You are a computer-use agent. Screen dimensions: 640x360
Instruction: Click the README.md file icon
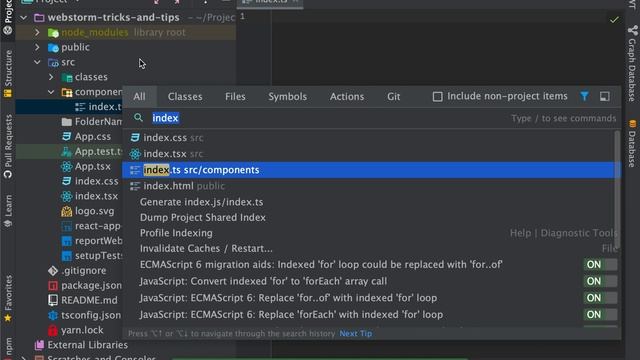pos(53,300)
